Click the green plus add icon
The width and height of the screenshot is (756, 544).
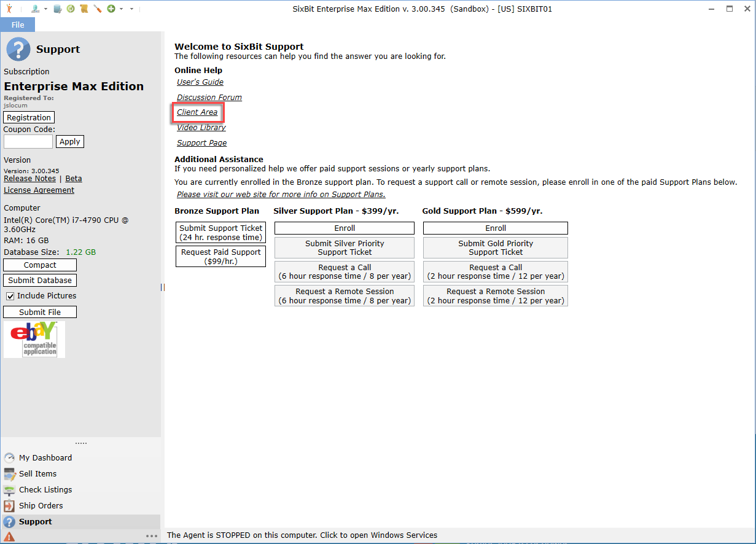[x=111, y=9]
